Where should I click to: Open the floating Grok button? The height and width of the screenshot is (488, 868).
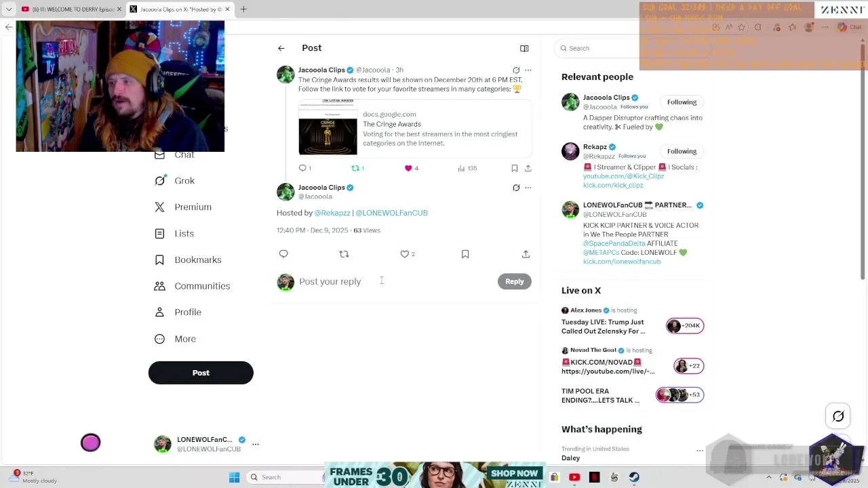pyautogui.click(x=838, y=417)
